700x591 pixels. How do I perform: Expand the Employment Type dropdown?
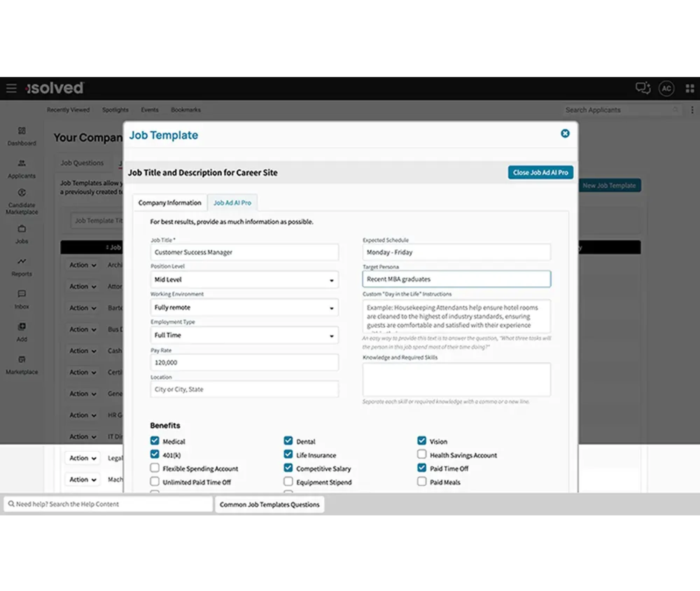pos(244,335)
